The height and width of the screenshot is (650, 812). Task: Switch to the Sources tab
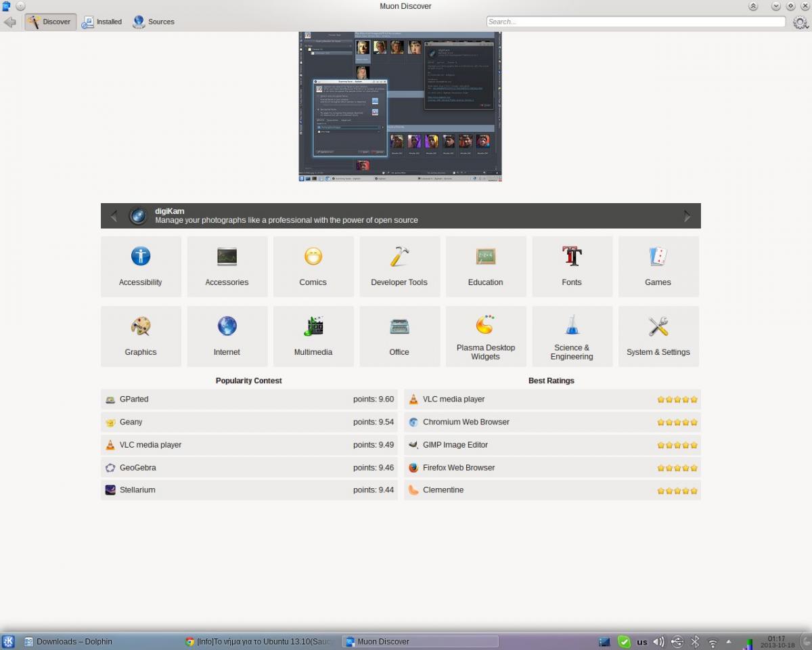(x=154, y=22)
